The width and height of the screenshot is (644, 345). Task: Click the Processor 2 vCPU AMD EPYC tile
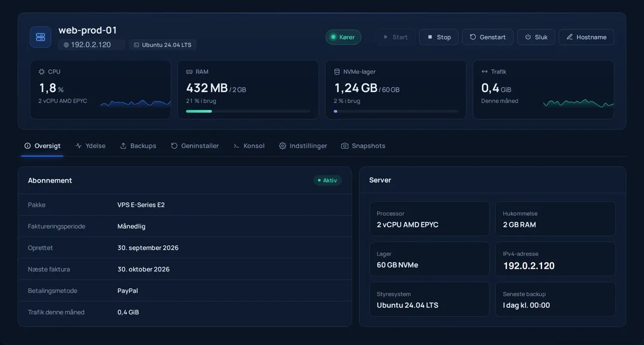429,219
